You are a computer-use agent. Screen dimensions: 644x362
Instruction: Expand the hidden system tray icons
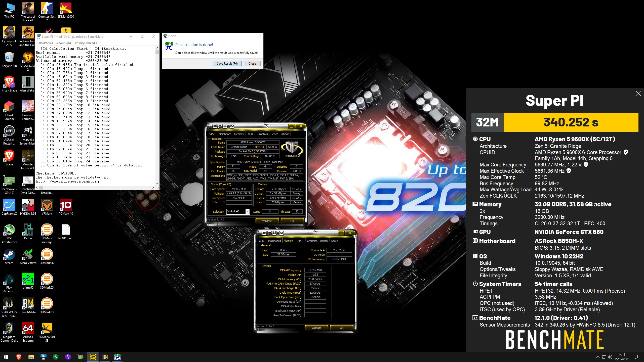[598, 357]
